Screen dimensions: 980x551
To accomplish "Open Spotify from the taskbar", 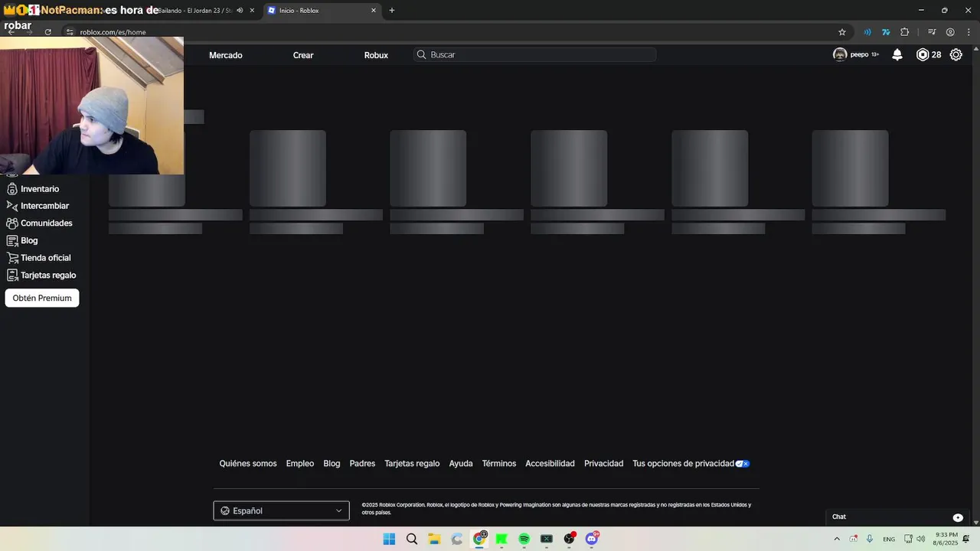I will 524,539.
